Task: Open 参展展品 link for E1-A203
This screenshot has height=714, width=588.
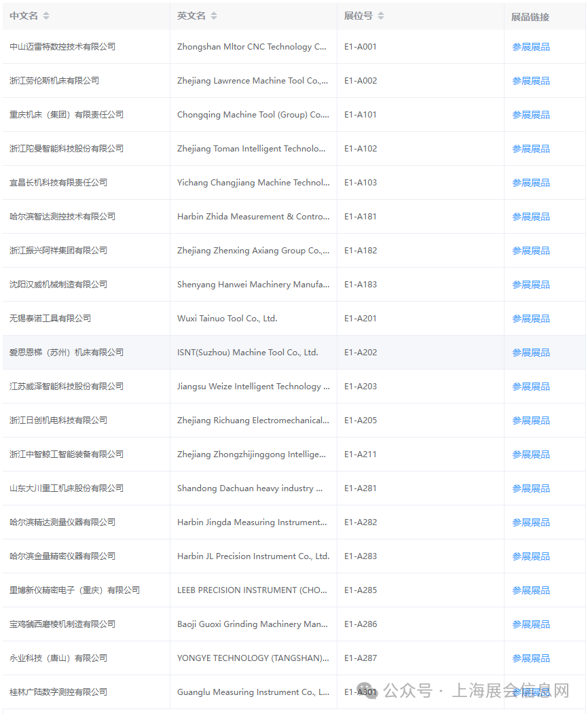Action: [531, 387]
